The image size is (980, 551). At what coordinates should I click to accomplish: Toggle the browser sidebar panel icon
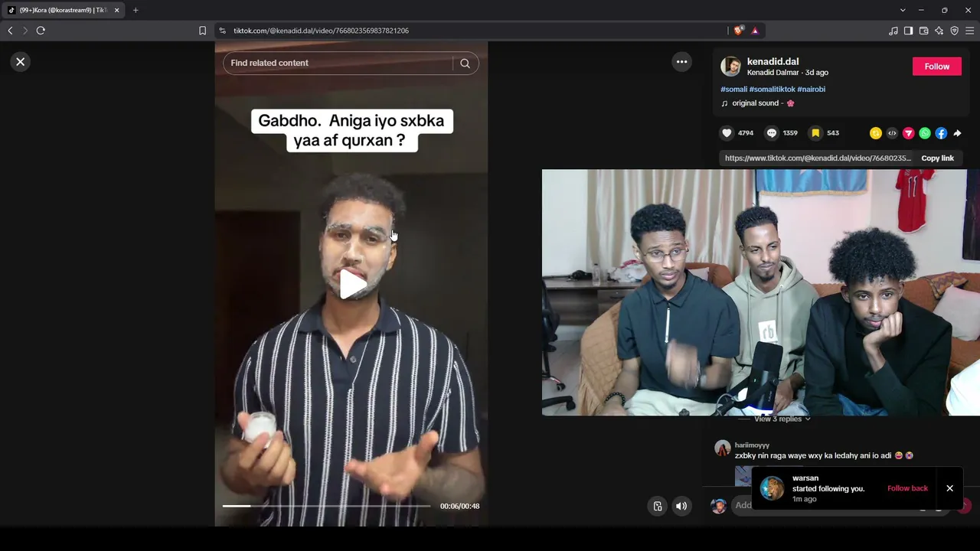coord(908,31)
